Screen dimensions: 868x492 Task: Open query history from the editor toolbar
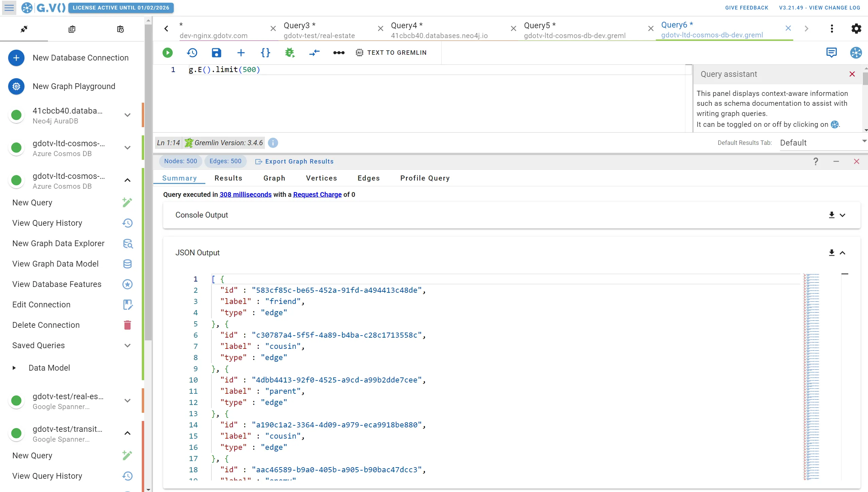192,53
